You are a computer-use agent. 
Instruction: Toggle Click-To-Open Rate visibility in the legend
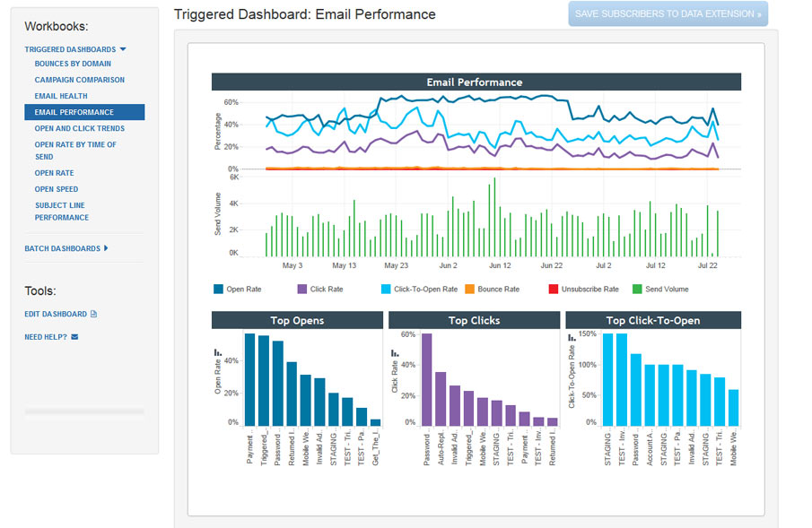coord(384,289)
